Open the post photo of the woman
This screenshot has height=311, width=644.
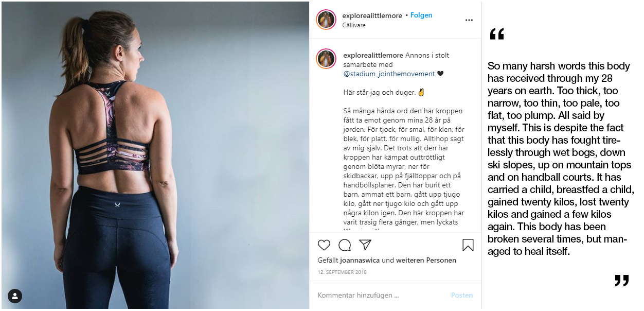pos(155,155)
